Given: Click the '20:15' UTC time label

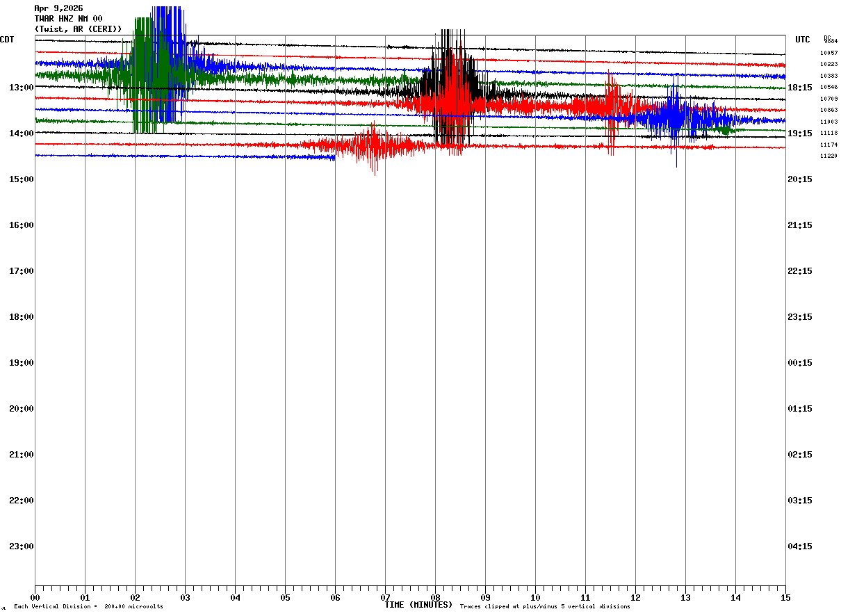Looking at the screenshot, I should point(800,179).
